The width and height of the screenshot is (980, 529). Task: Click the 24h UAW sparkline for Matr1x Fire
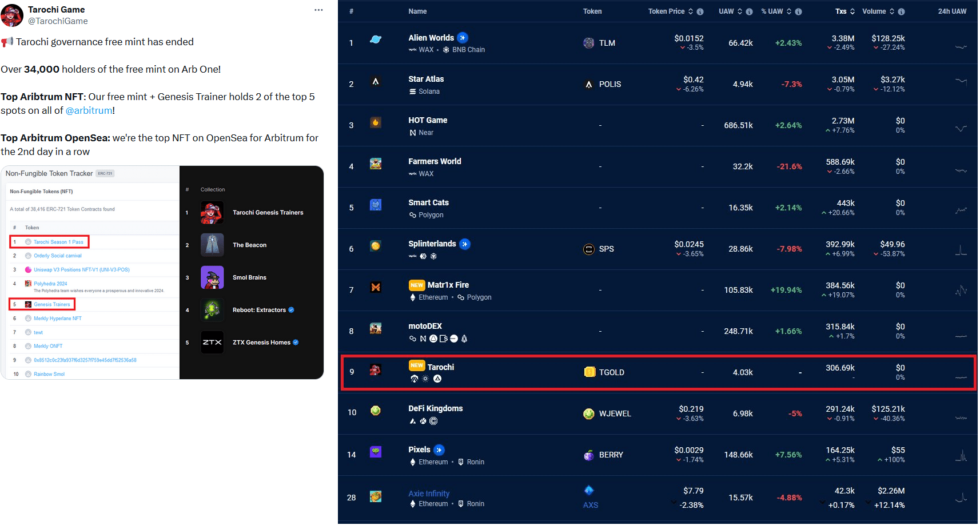(x=961, y=291)
